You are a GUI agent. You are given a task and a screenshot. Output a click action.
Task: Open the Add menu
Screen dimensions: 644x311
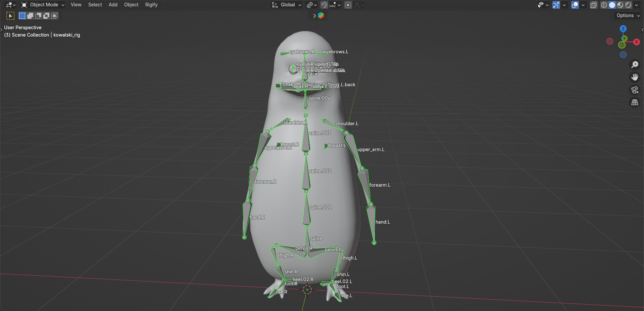coord(113,5)
